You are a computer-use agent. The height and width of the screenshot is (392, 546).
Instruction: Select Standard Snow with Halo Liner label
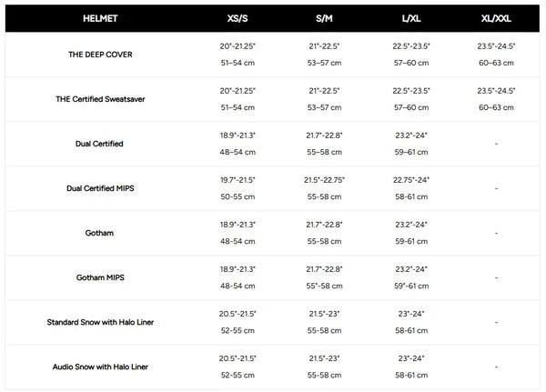click(x=100, y=322)
